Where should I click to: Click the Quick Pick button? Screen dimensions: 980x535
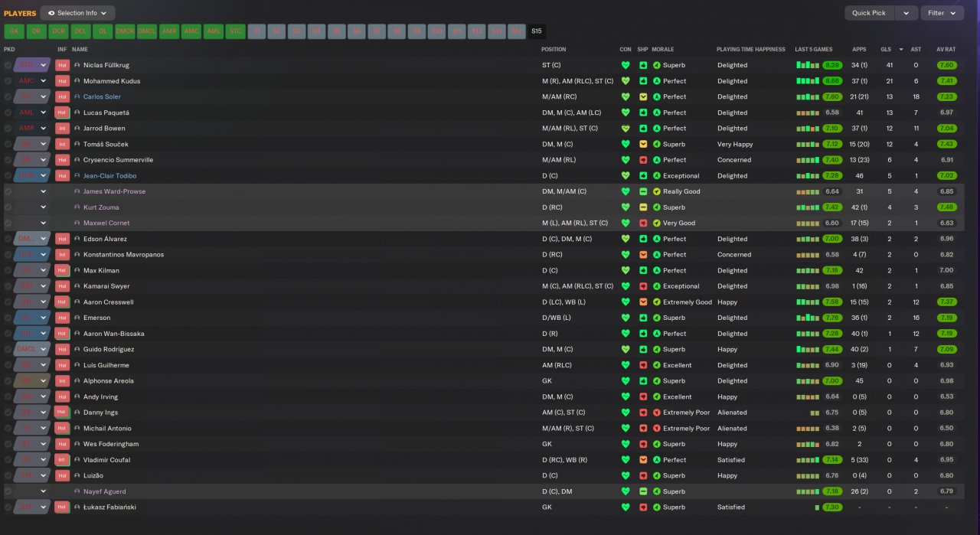coord(869,13)
